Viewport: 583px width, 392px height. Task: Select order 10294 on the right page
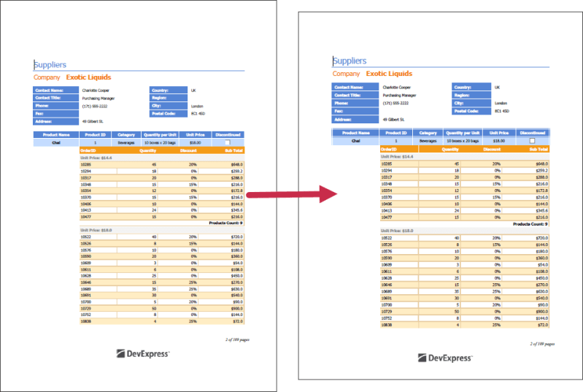click(x=387, y=171)
